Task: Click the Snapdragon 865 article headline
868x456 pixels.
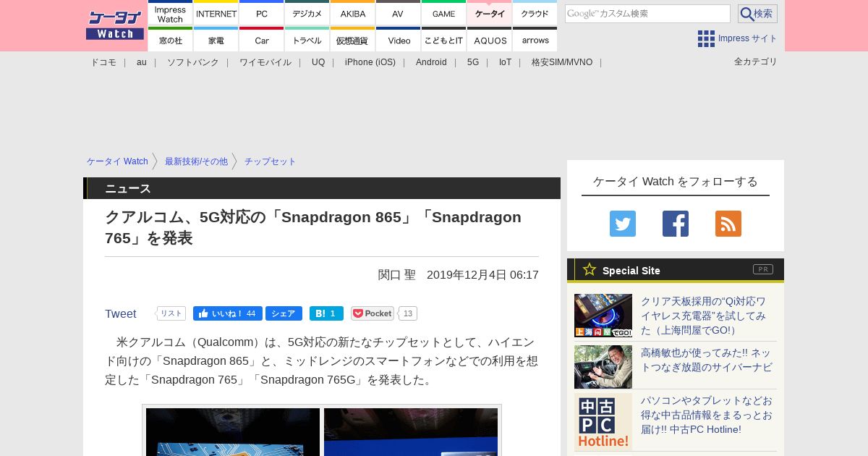Action: pos(313,227)
